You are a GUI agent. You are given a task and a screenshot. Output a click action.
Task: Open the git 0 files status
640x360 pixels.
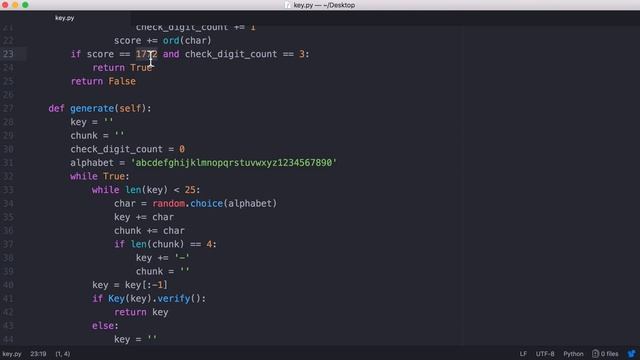click(x=605, y=354)
